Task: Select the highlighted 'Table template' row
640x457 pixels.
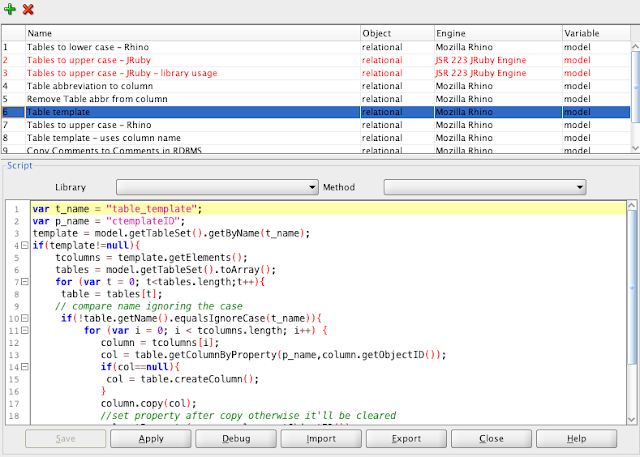Action: 316,112
